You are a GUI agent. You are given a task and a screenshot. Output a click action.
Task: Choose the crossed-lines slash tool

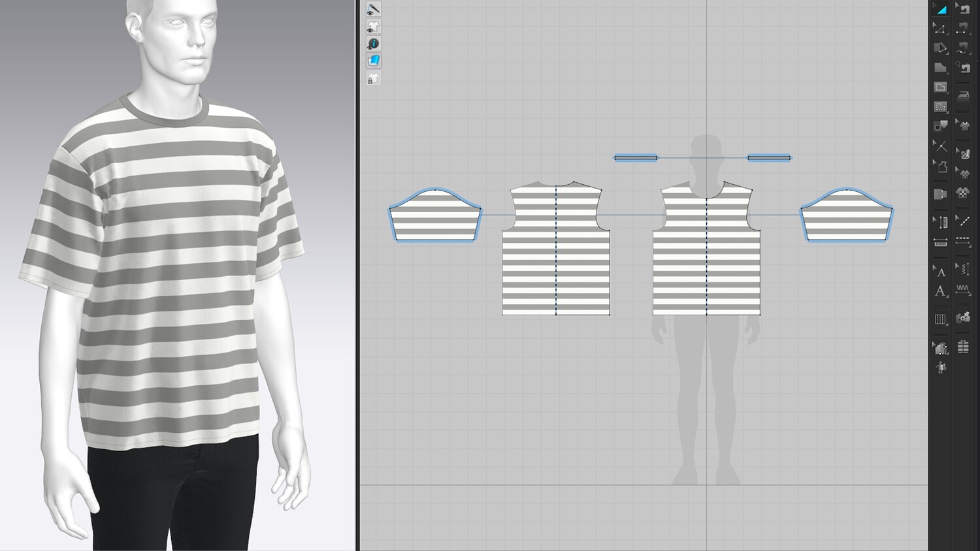tap(940, 146)
